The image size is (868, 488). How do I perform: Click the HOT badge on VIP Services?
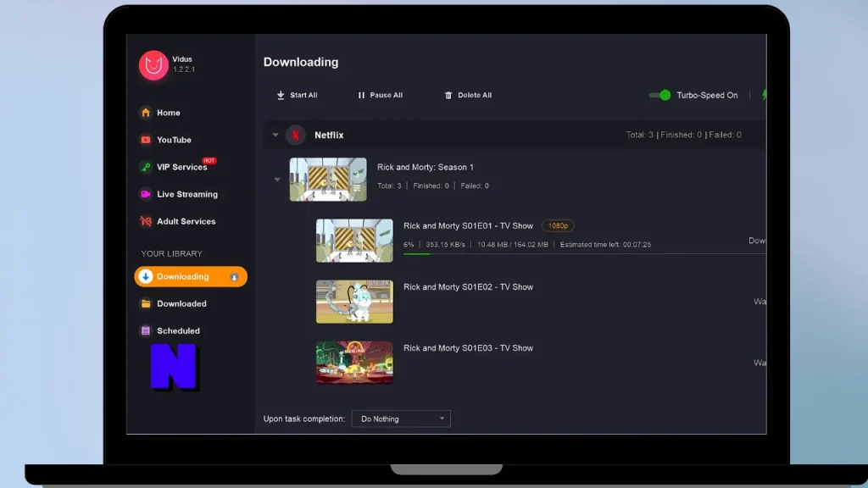209,160
